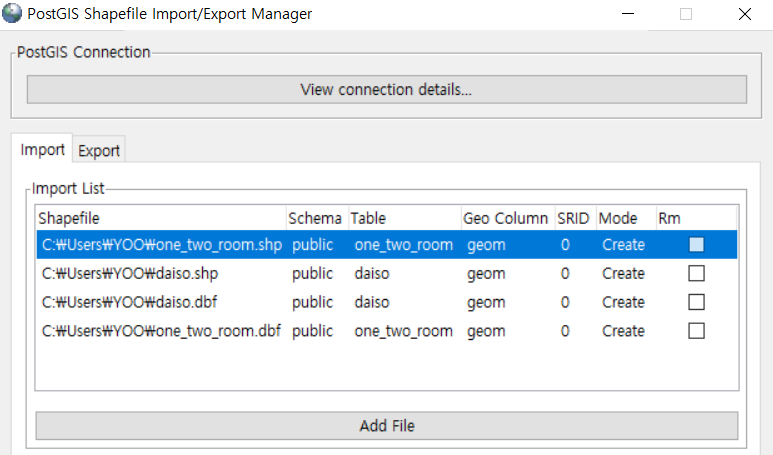Viewport: 773px width, 455px height.
Task: Check Rm box for daiso.shp row
Action: [696, 273]
